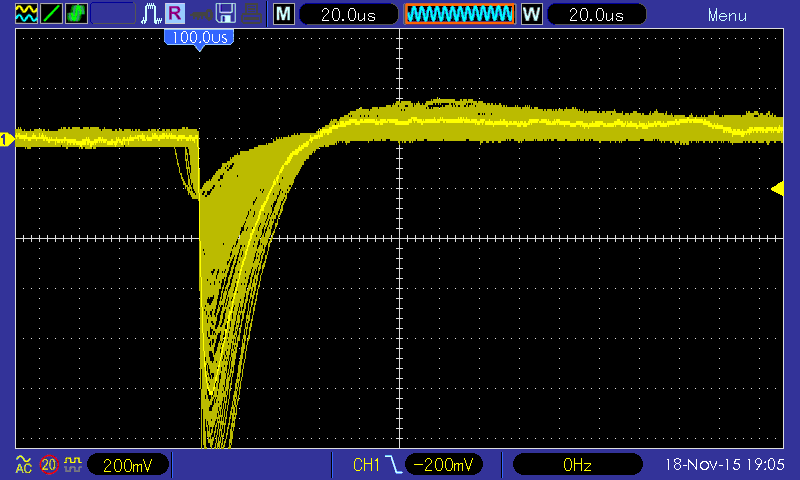Viewport: 800px width, 480px height.
Task: Click the -200mV trigger level readout
Action: [443, 465]
